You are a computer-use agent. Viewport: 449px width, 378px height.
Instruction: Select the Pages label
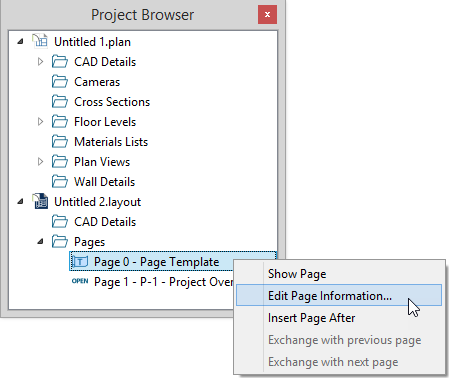[89, 242]
